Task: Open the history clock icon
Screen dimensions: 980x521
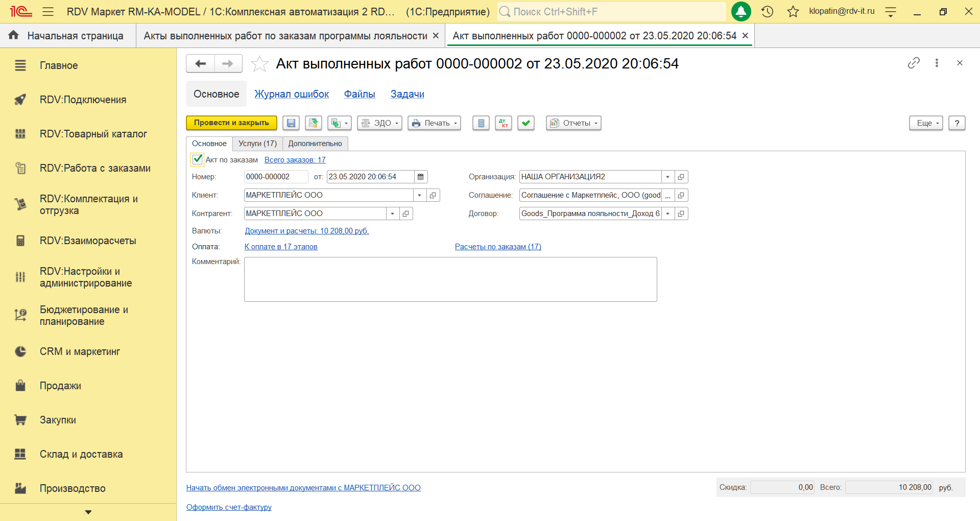Action: coord(767,12)
